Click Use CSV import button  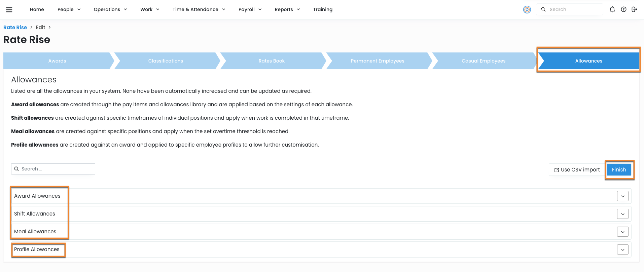pos(577,170)
